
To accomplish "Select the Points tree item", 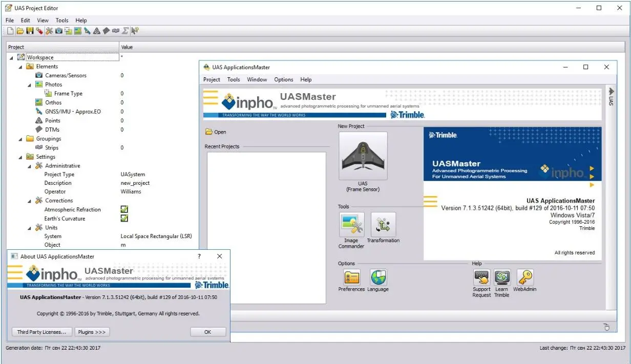I will tap(53, 120).
